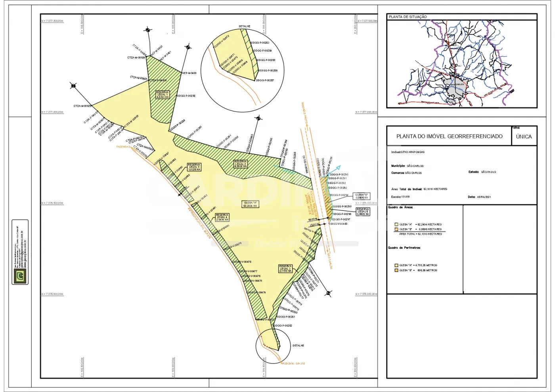The height and width of the screenshot is (392, 555).
Task: Click the survey marker linked to CTZA-M-00926
Action: [73, 86]
